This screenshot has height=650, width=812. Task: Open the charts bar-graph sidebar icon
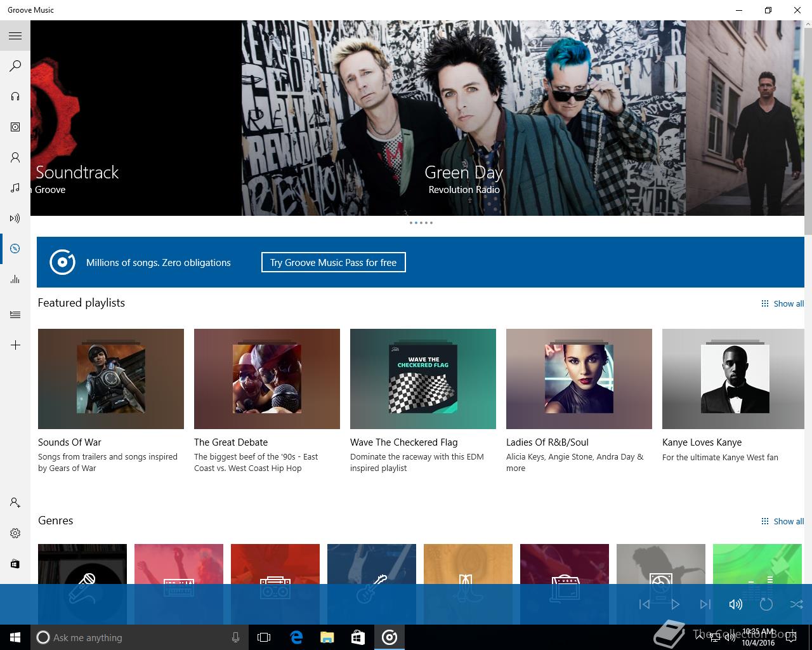coord(15,279)
